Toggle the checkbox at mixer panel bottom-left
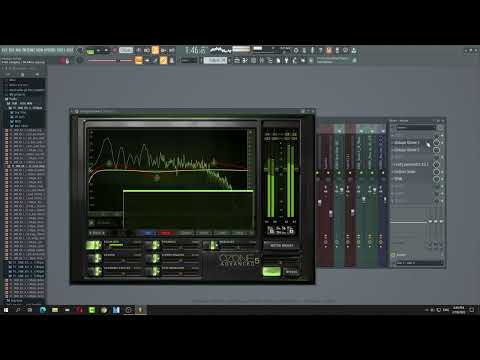The image size is (480, 360). [393, 255]
